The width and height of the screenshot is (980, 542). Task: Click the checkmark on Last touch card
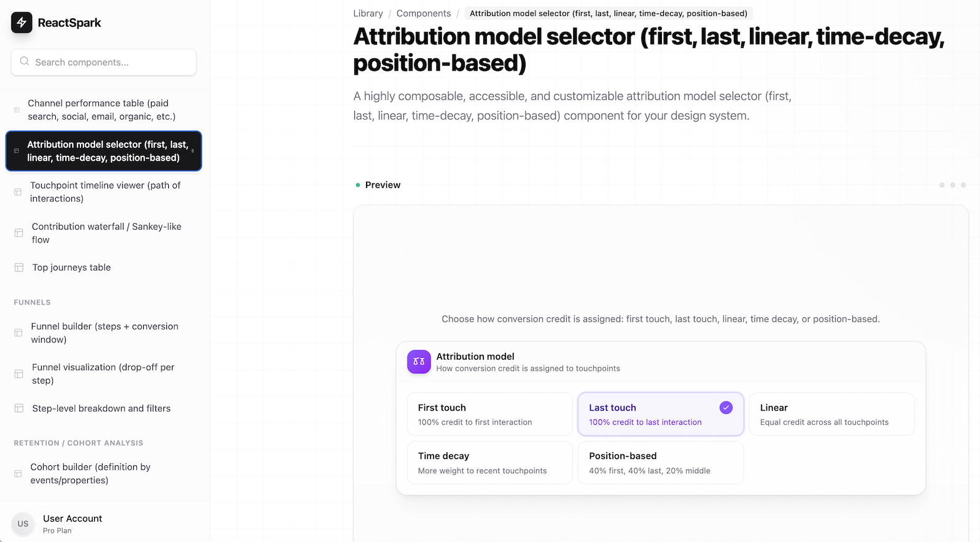726,408
